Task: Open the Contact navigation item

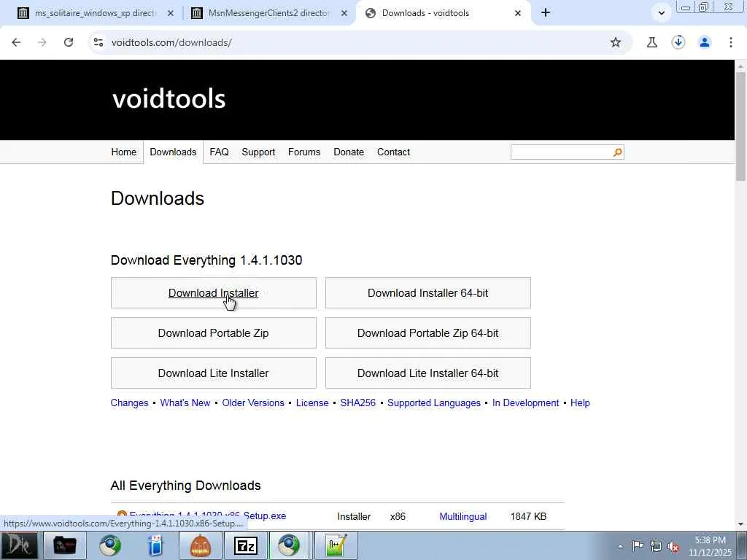Action: click(393, 152)
